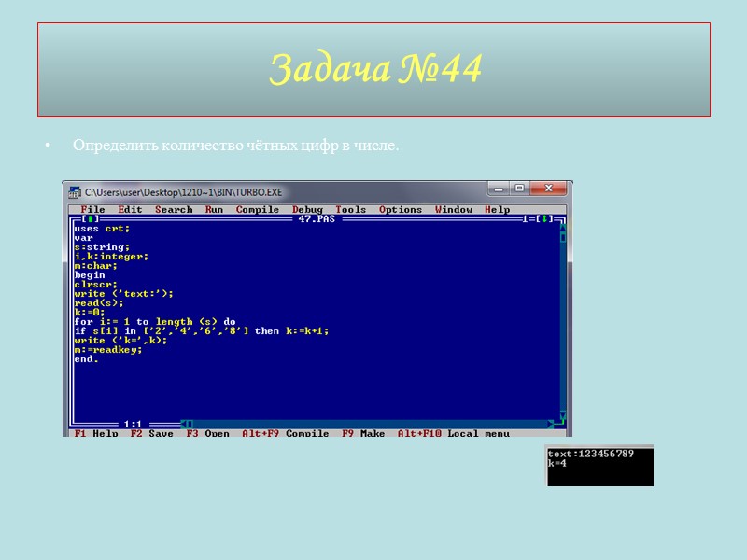This screenshot has height=560, width=747.
Task: Click F2 Save in the status bar
Action: pos(151,433)
